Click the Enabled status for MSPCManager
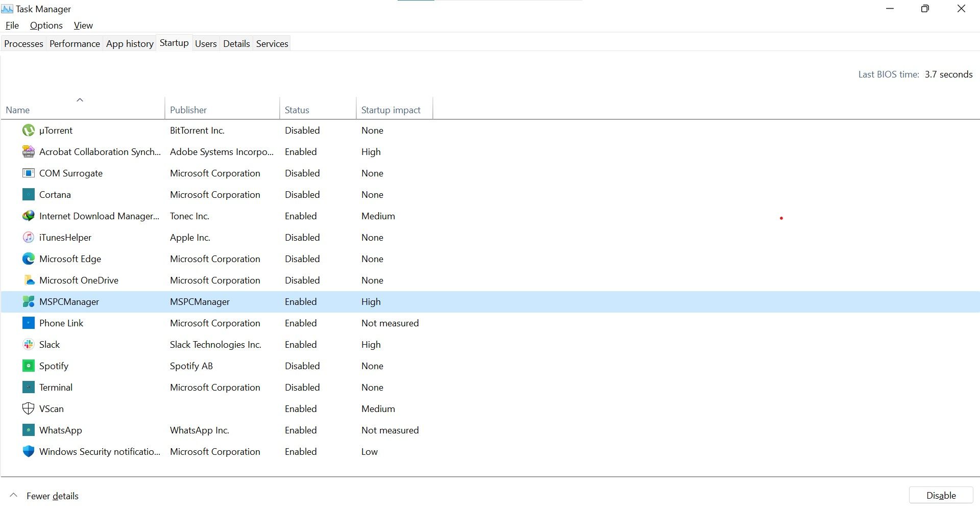 (301, 302)
